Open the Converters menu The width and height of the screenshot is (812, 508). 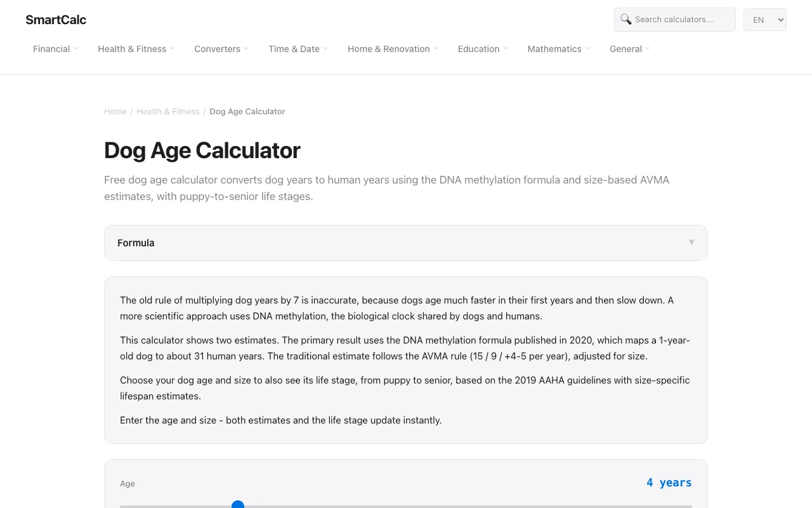(x=221, y=49)
